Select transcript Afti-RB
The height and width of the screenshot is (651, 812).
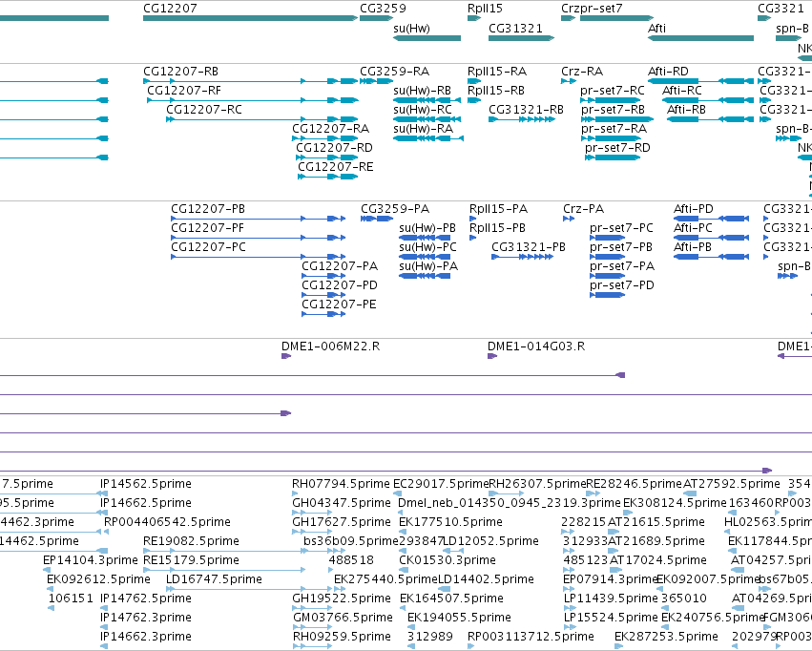(710, 119)
